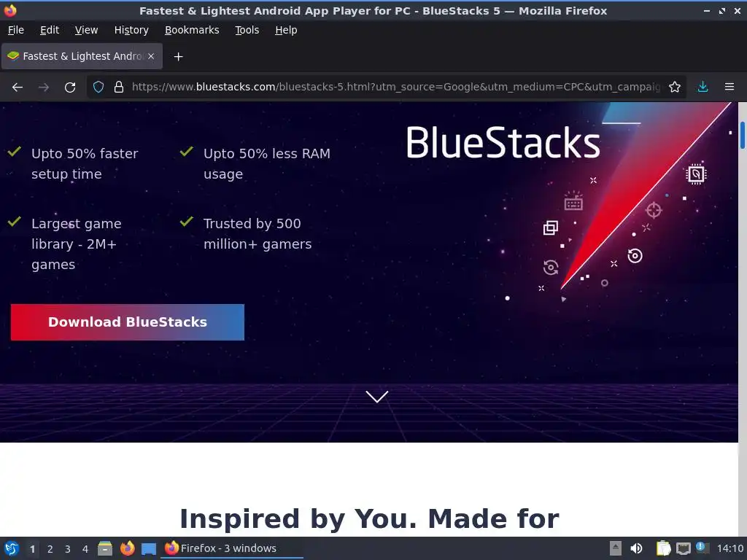This screenshot has width=747, height=560.
Task: Open tracking protection shield icon
Action: [x=98, y=87]
